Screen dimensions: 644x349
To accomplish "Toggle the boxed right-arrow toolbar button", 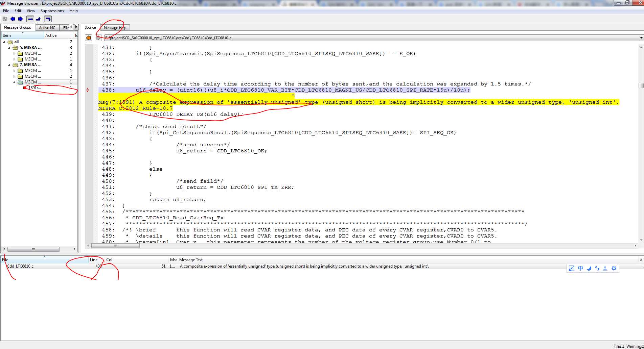I will point(30,19).
